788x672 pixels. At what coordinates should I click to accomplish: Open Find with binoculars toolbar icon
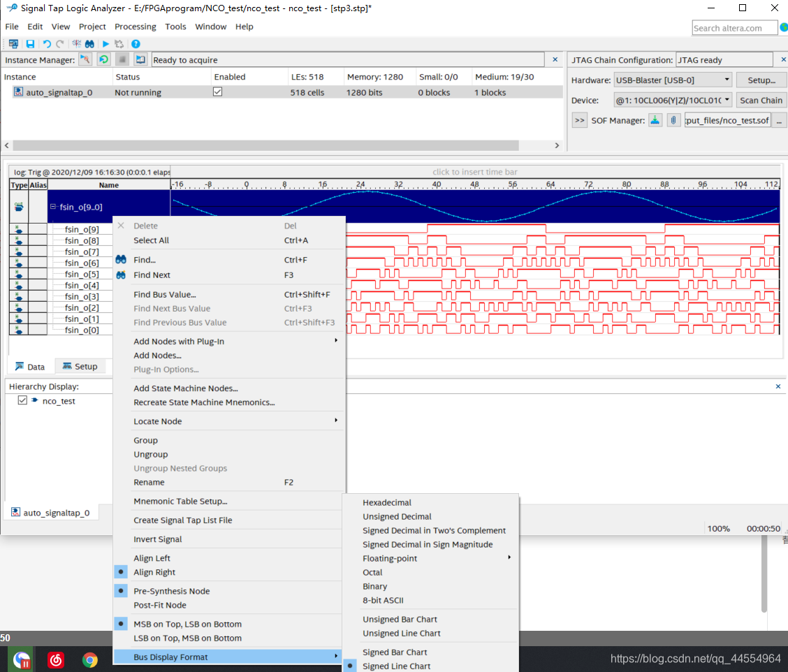(89, 44)
